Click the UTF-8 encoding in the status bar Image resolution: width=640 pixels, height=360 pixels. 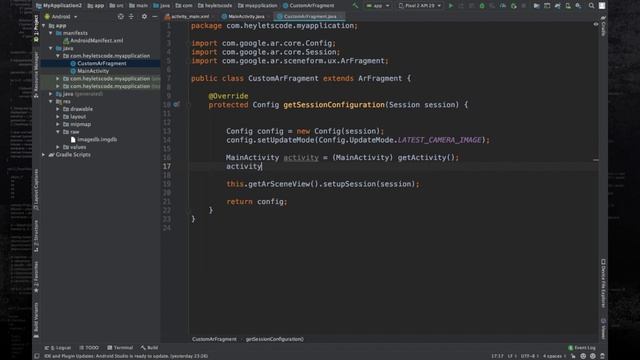(528, 356)
